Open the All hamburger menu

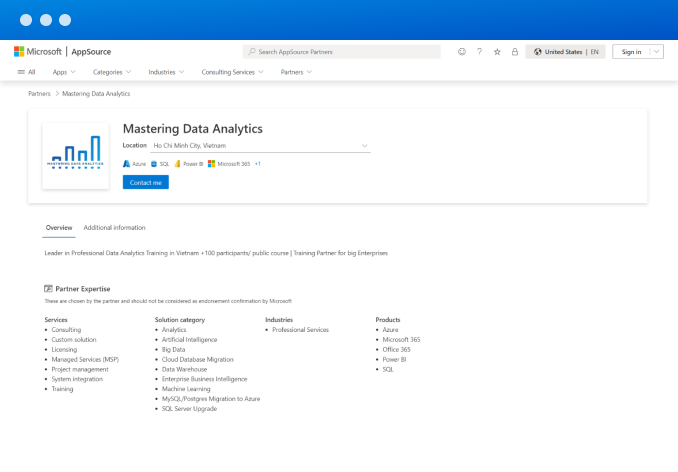click(26, 72)
